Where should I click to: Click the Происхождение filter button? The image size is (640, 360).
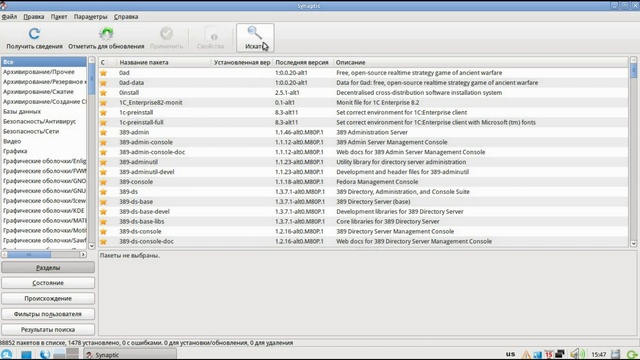click(48, 298)
